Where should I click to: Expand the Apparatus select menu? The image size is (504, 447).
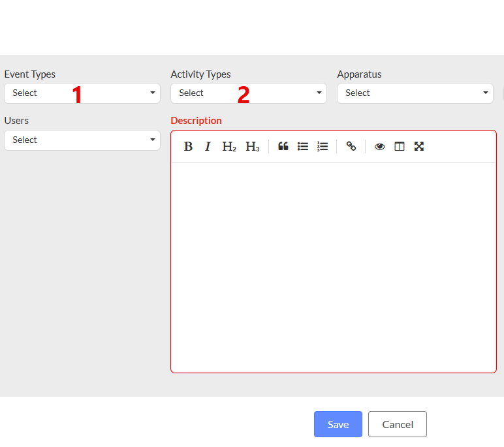(x=415, y=93)
